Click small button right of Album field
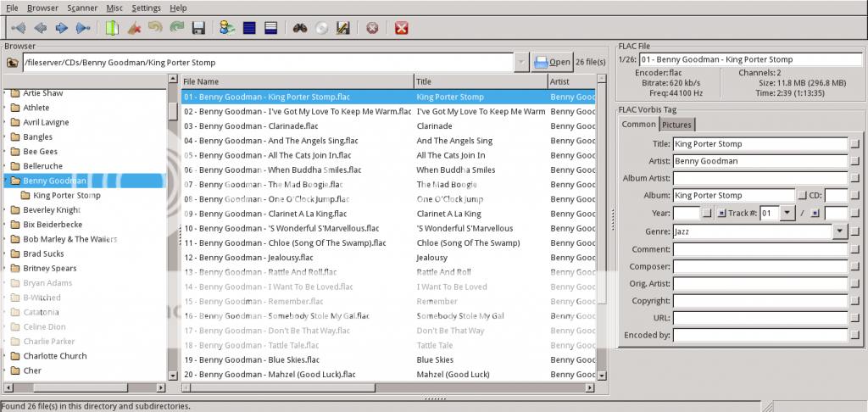Screen dimensions: 868x412 [x=802, y=196]
